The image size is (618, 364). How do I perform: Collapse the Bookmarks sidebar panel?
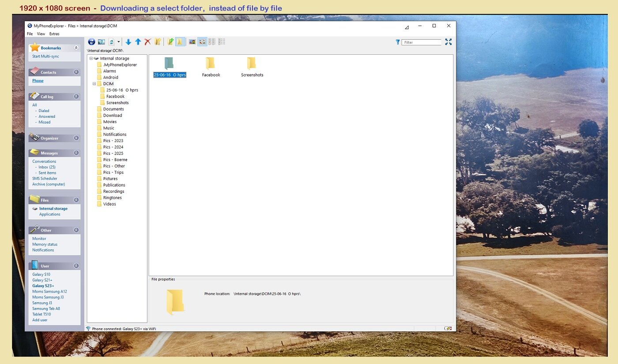tap(76, 48)
